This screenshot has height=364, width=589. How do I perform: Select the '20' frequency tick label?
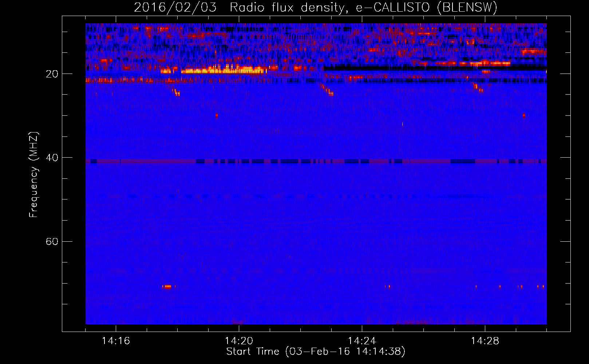[x=52, y=74]
